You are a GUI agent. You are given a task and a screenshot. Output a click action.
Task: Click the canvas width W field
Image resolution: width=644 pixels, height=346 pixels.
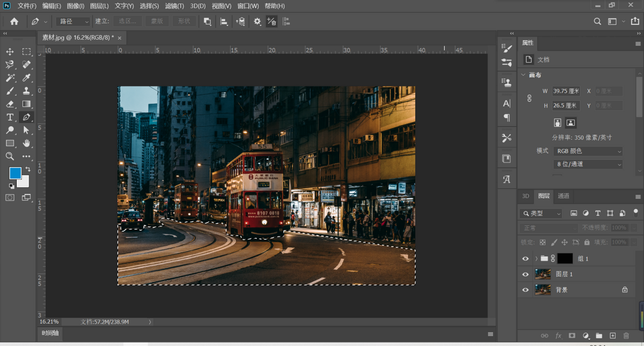(566, 91)
